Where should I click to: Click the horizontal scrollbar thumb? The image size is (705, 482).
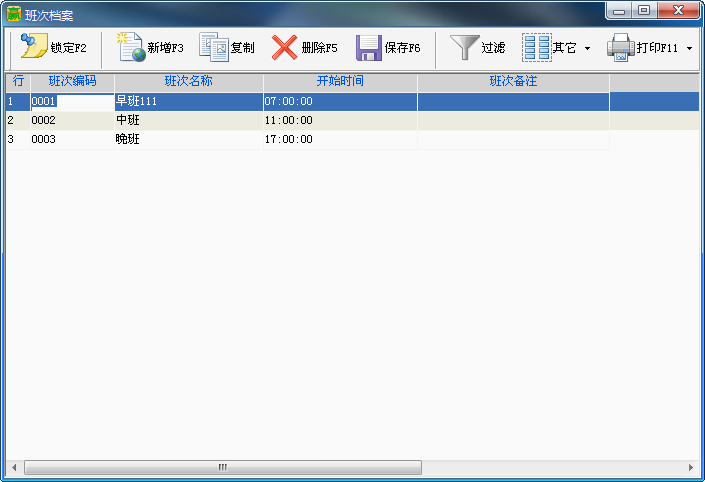[222, 467]
